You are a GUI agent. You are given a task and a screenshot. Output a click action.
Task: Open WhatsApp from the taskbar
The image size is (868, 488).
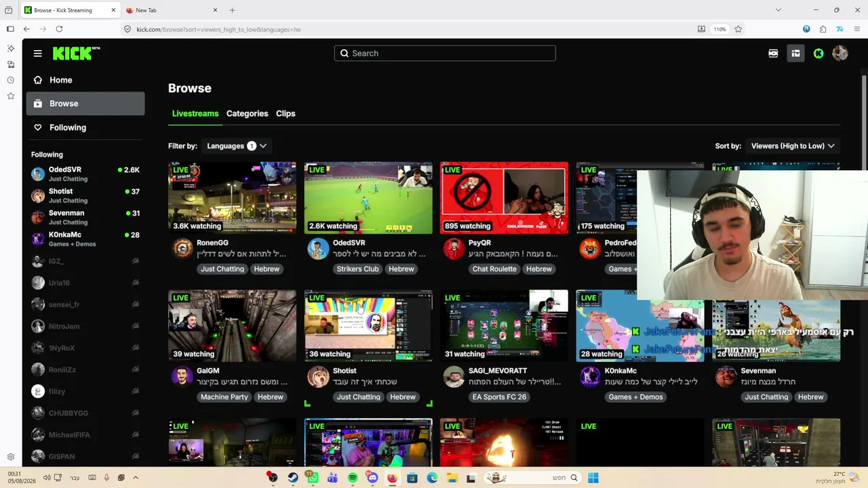tap(313, 478)
